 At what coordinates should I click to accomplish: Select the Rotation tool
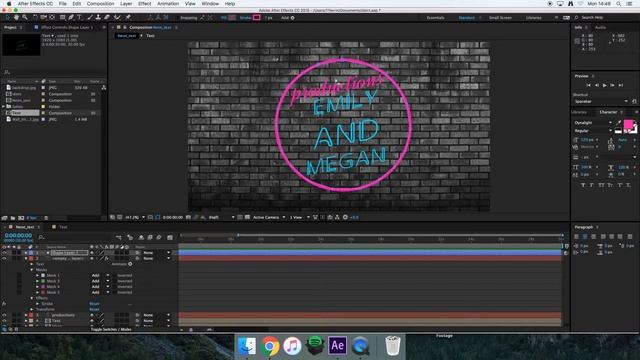35,18
